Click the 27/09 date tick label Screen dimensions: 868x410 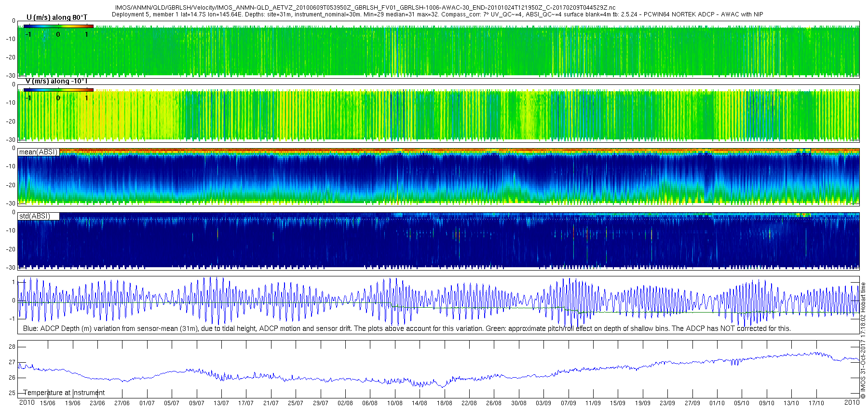tap(692, 403)
